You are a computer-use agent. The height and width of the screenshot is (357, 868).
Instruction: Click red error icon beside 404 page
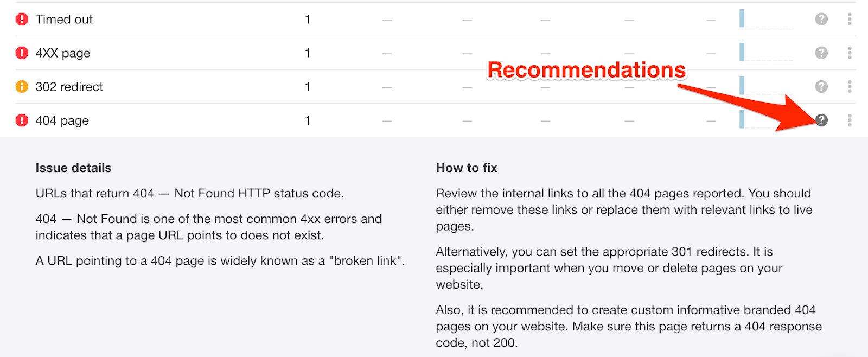click(22, 120)
